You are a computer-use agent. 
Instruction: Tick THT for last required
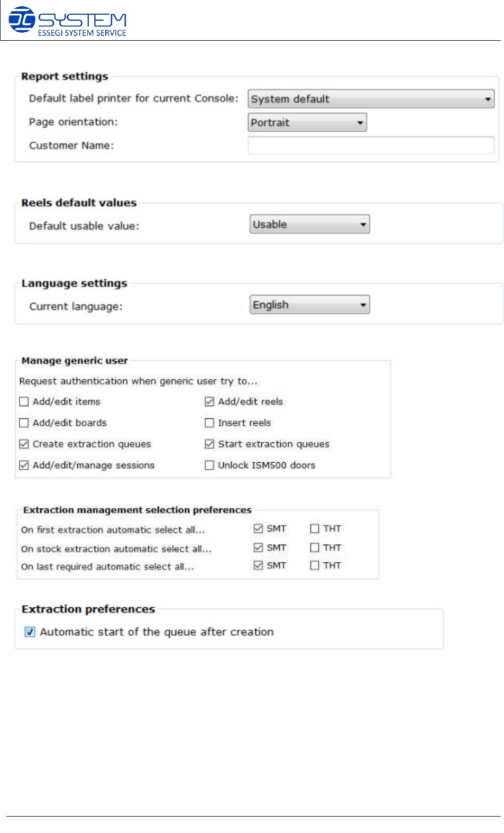pos(315,565)
